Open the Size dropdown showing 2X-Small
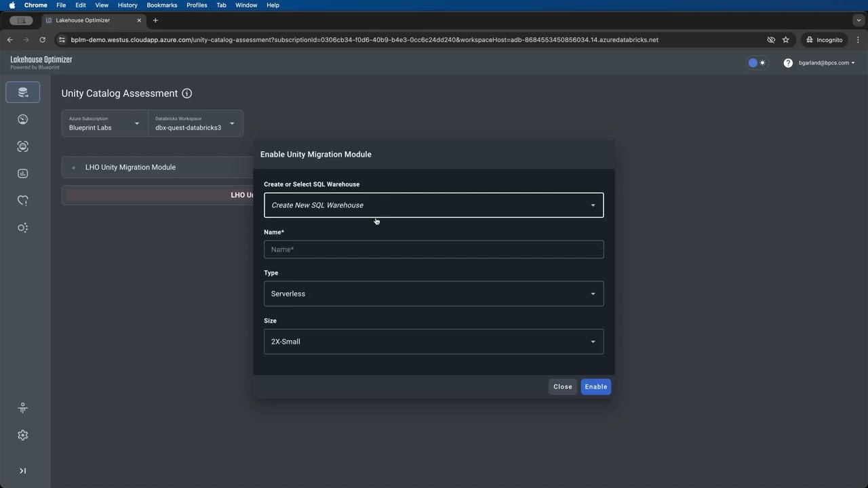This screenshot has height=488, width=868. click(x=433, y=342)
